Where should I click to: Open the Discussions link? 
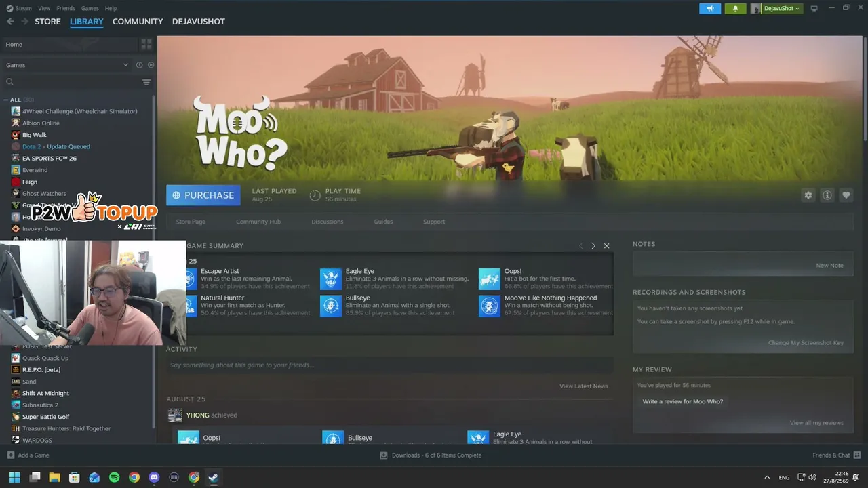328,222
